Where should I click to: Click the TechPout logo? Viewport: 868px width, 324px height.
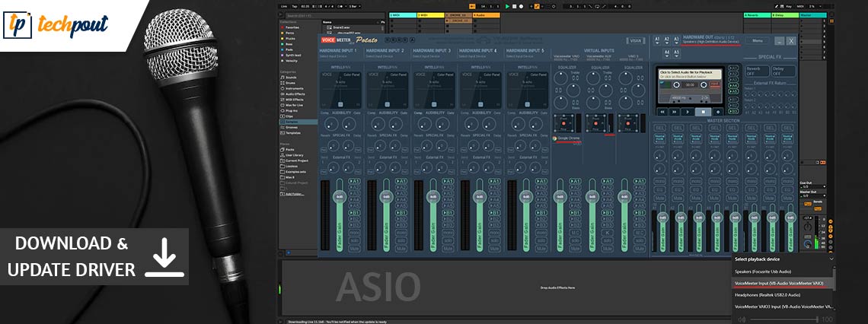[x=56, y=24]
